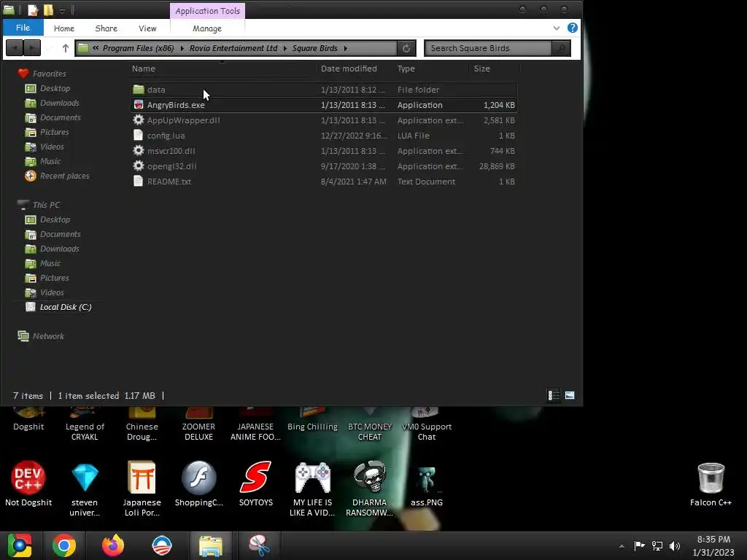Open the Snipping Tool taskbar icon

pyautogui.click(x=259, y=545)
